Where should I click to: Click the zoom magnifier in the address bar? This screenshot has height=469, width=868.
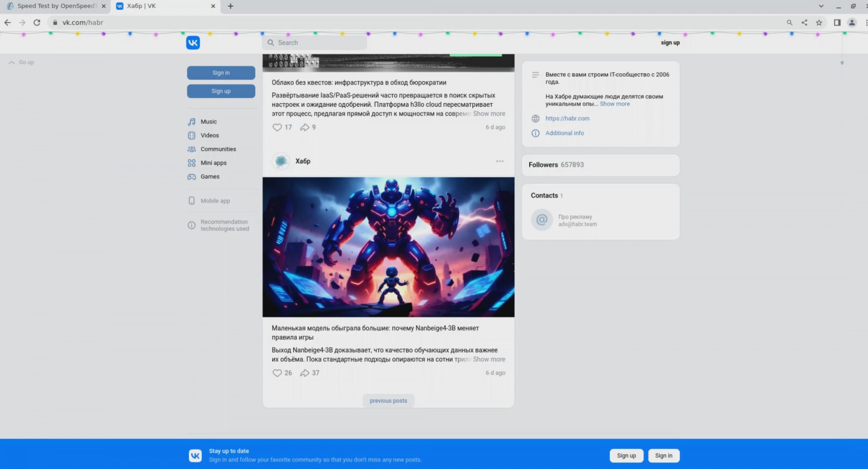click(x=790, y=23)
